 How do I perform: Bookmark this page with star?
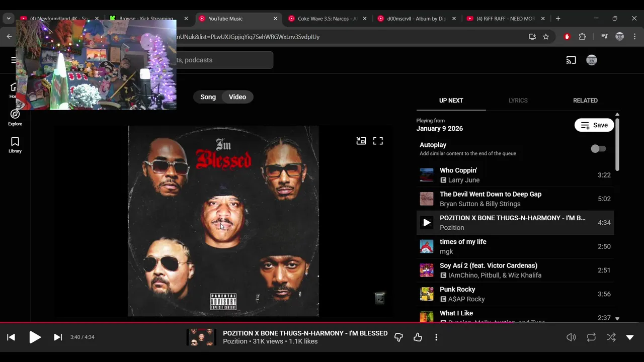pyautogui.click(x=546, y=37)
